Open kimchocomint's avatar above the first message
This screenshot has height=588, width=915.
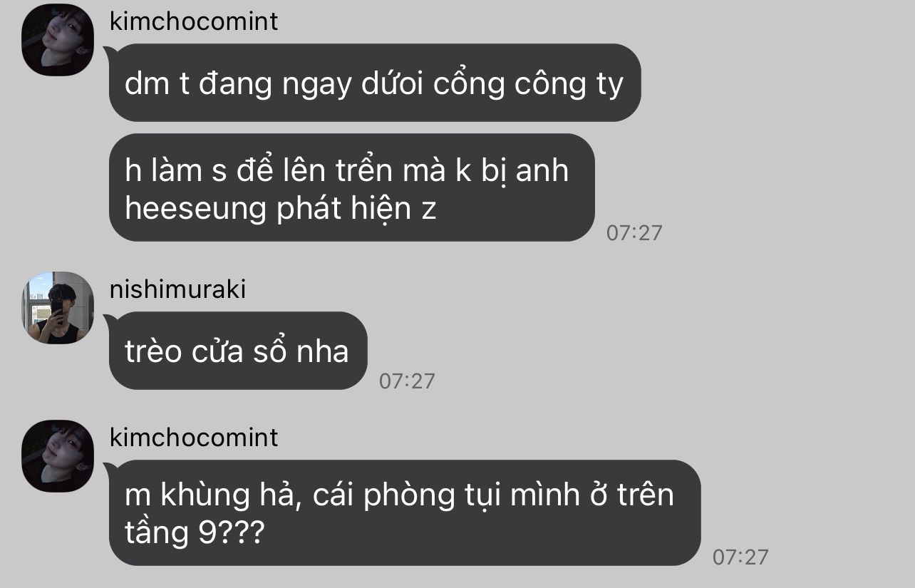point(58,40)
